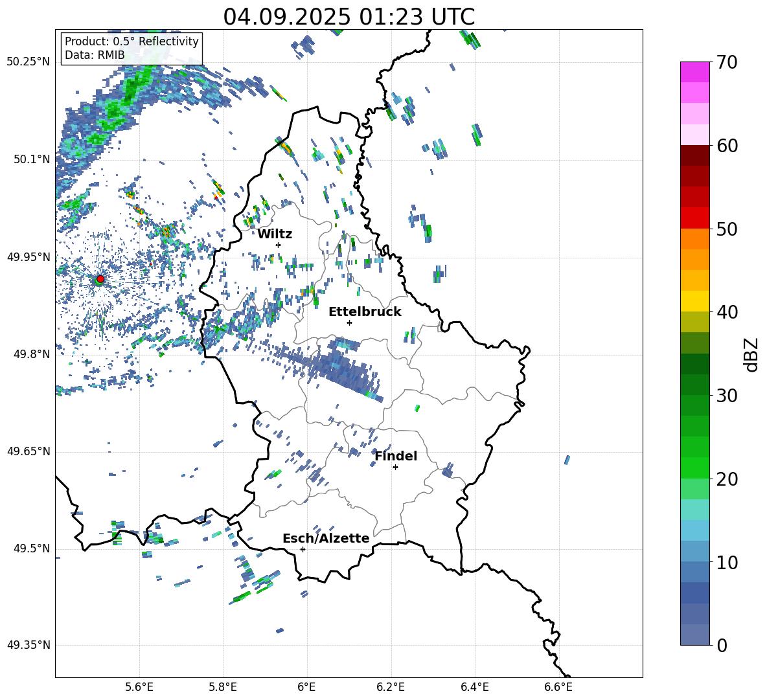Click the 5.8°E longitude label
Image resolution: width=767 pixels, height=700 pixels.
(x=223, y=687)
